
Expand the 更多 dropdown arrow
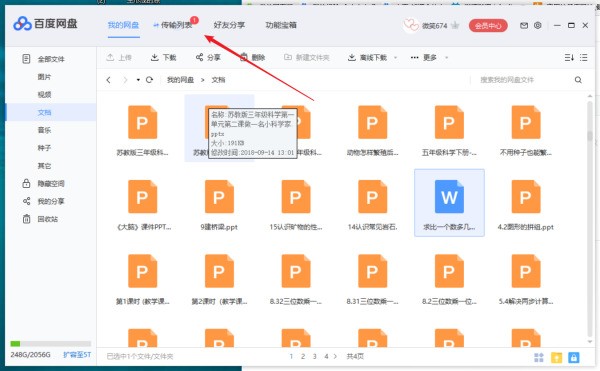coord(446,58)
